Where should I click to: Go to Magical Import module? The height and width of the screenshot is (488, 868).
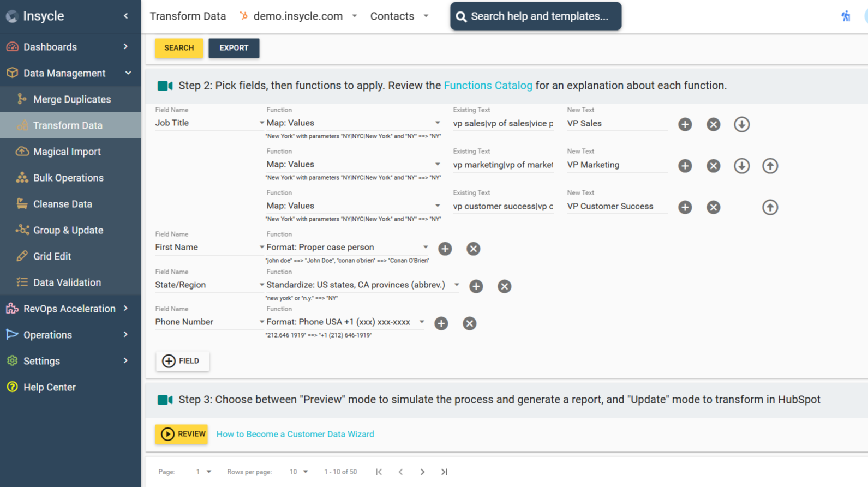point(67,152)
